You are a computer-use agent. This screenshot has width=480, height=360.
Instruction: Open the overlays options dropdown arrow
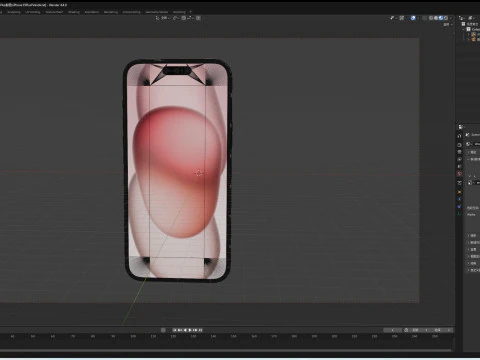pos(418,18)
